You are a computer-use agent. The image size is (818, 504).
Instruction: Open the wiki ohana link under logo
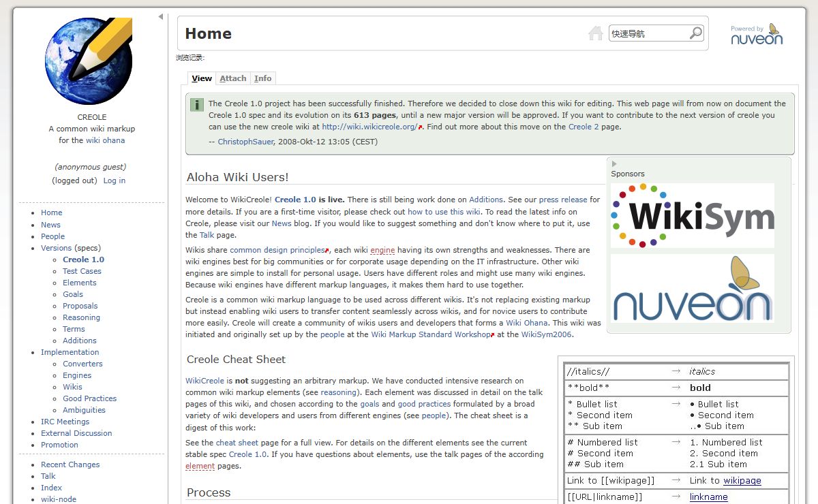point(105,140)
